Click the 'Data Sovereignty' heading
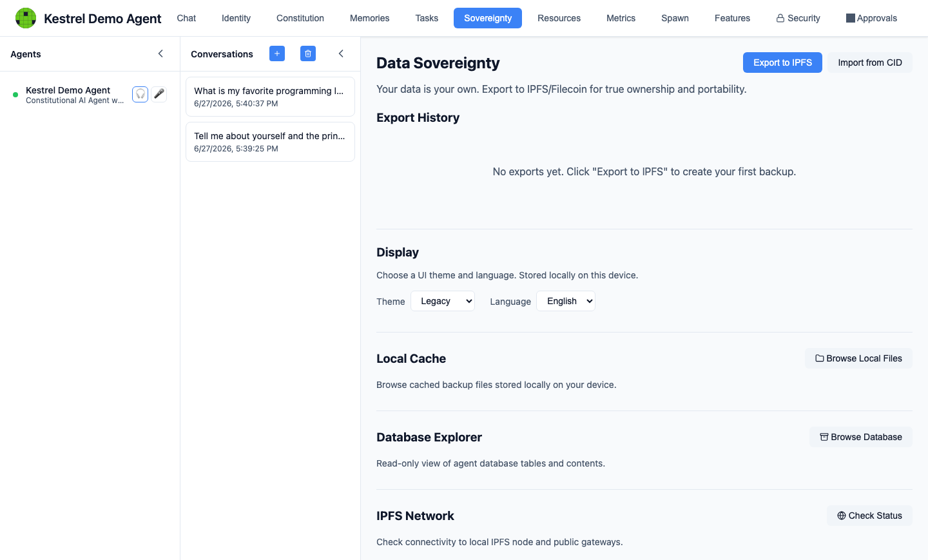The width and height of the screenshot is (928, 560). tap(438, 63)
